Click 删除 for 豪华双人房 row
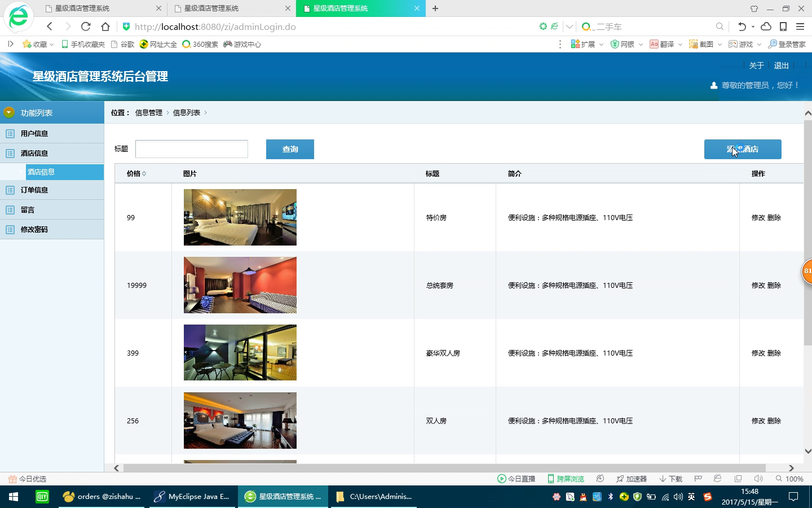Viewport: 812px width, 508px height. pyautogui.click(x=774, y=353)
